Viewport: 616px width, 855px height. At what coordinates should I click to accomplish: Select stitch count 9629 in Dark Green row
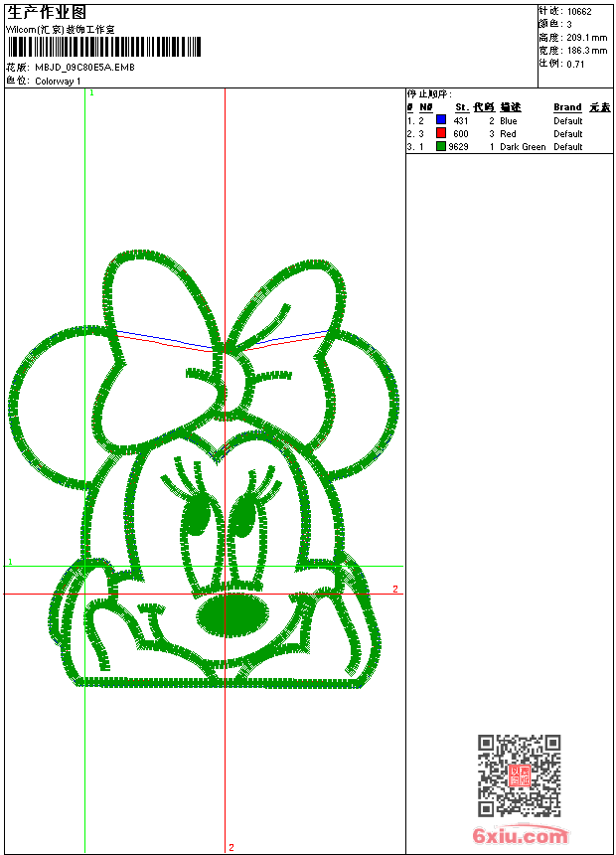click(x=458, y=147)
